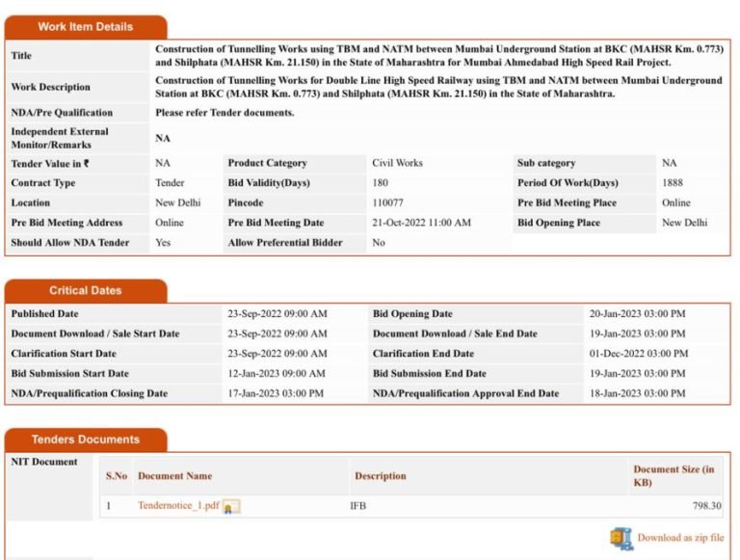Image resolution: width=740 pixels, height=560 pixels.
Task: Click the Pre Bid Meeting Date value 21-Oct-2022
Action: tap(421, 223)
